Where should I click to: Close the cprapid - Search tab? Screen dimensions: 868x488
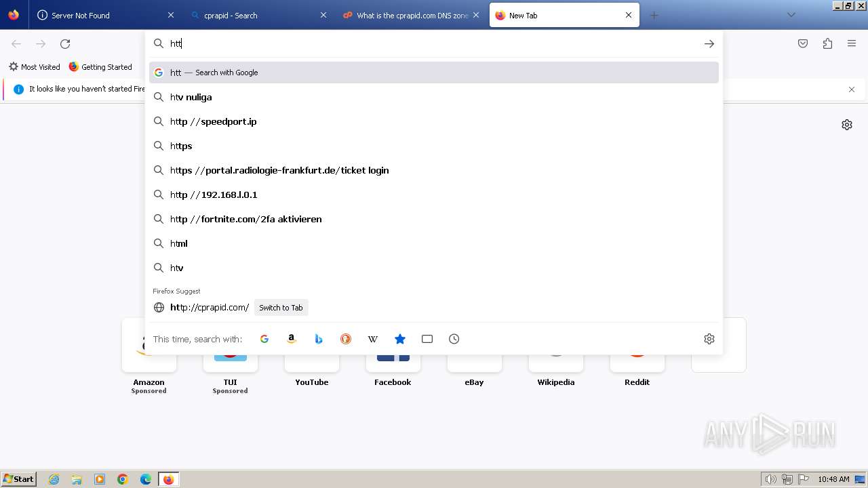pyautogui.click(x=323, y=15)
